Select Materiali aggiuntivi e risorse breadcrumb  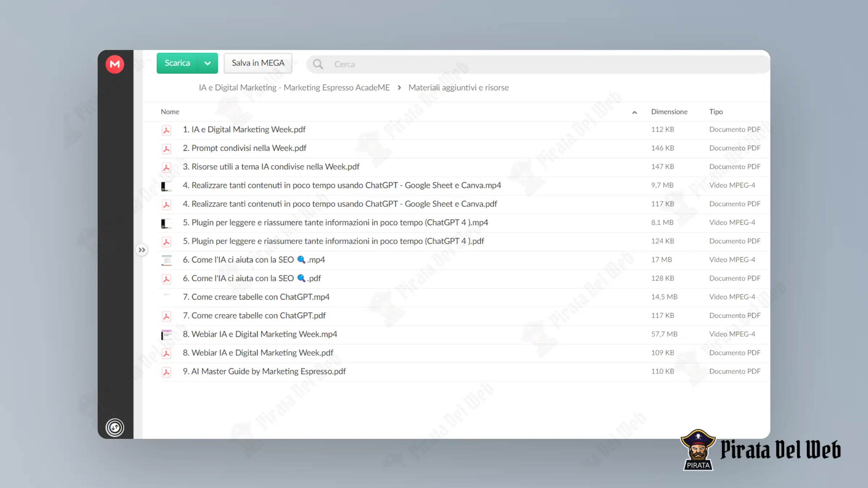click(x=459, y=87)
